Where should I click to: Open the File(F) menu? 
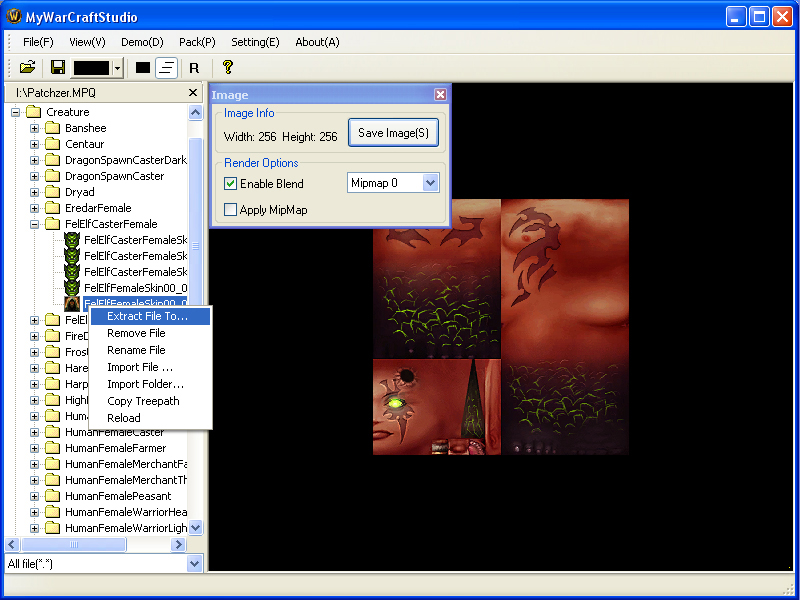(x=38, y=42)
